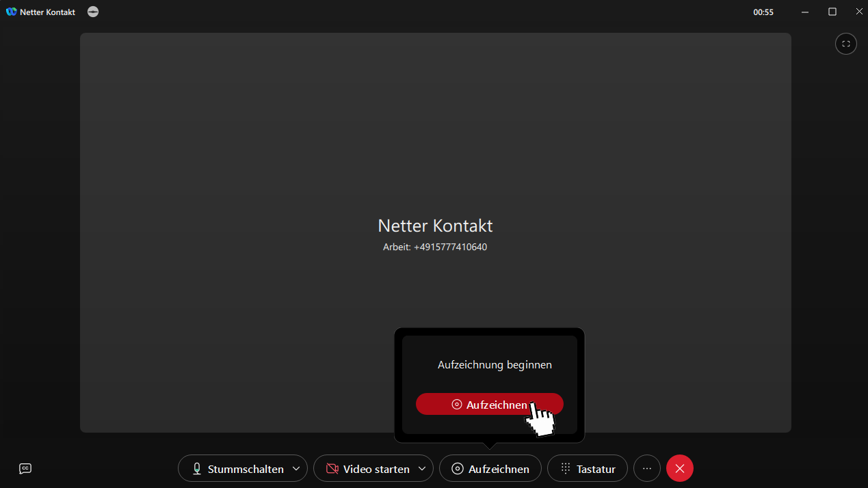Image resolution: width=868 pixels, height=488 pixels.
Task: Open the audio waveform indicator beside Netter Kontakt
Action: point(93,12)
